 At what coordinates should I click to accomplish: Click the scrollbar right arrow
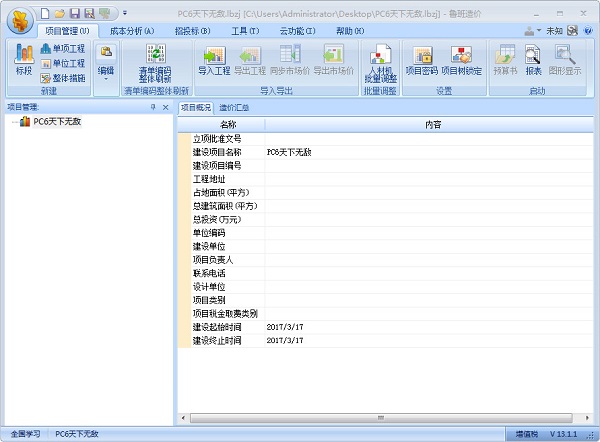point(587,418)
